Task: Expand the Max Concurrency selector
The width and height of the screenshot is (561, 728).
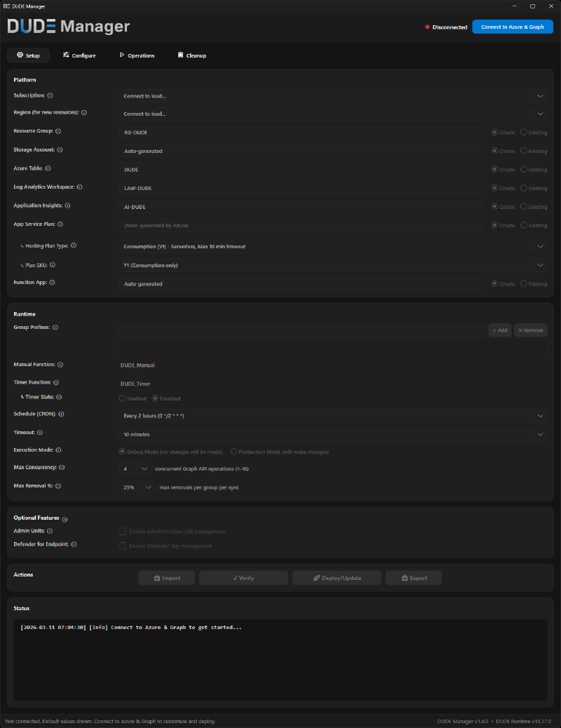Action: coord(144,469)
